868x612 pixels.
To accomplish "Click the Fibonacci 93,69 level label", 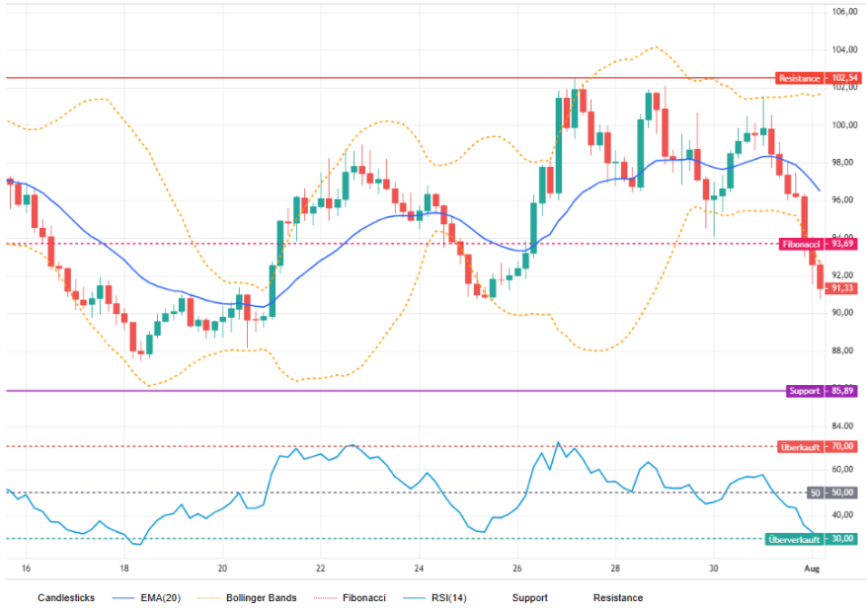I will (x=819, y=244).
